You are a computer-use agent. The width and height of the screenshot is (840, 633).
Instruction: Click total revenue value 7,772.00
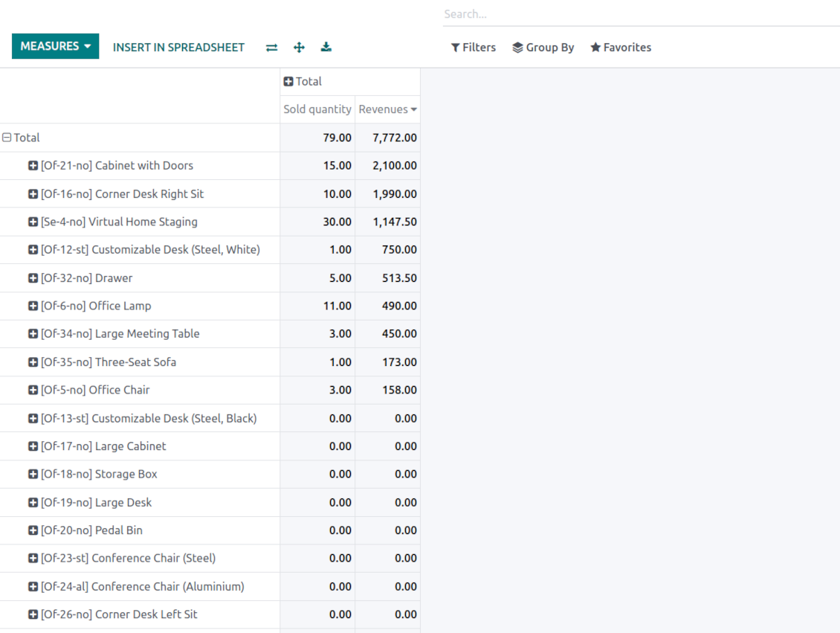[x=394, y=138]
